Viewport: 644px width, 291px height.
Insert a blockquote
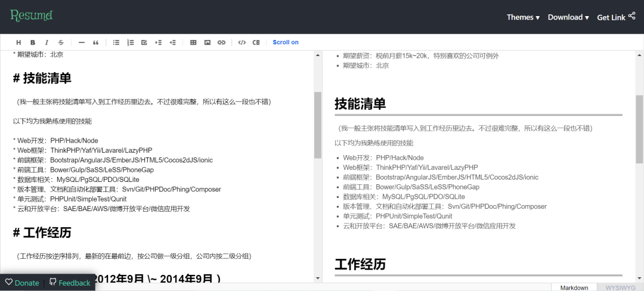[95, 42]
